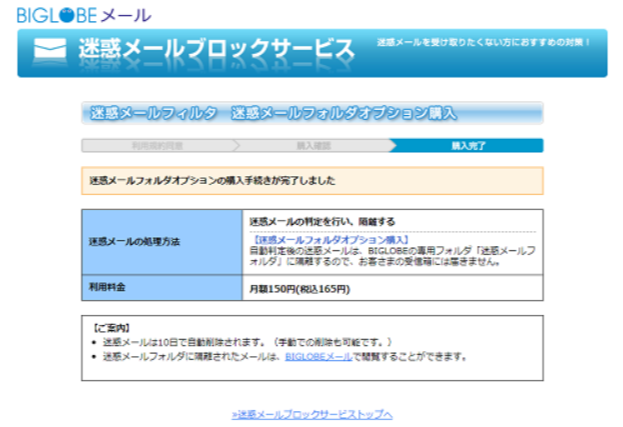This screenshot has height=427, width=623.
Task: Click the note about 10日で自動削除されます
Action: pos(248,342)
